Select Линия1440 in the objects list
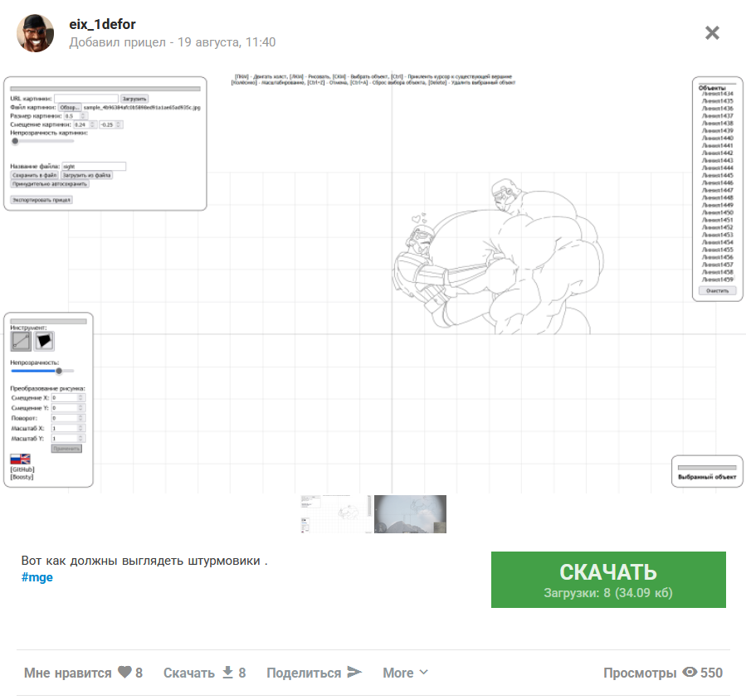This screenshot has height=700, width=746. point(718,138)
